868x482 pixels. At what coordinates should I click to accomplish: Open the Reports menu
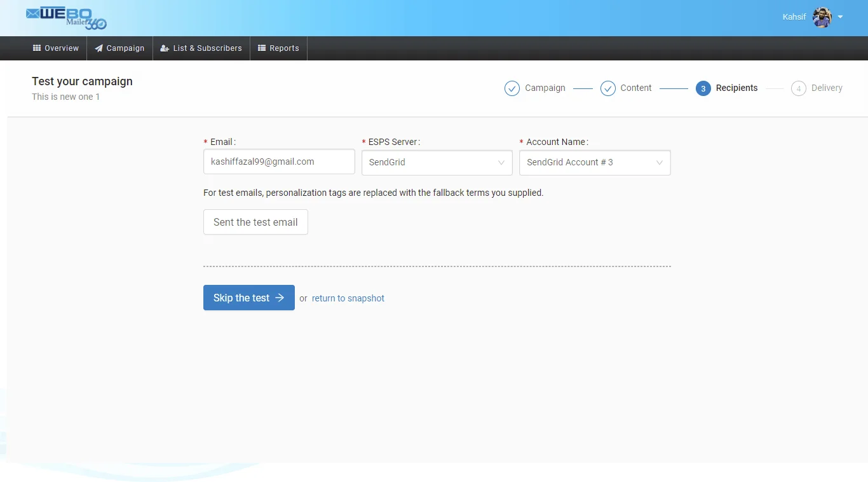pos(278,48)
